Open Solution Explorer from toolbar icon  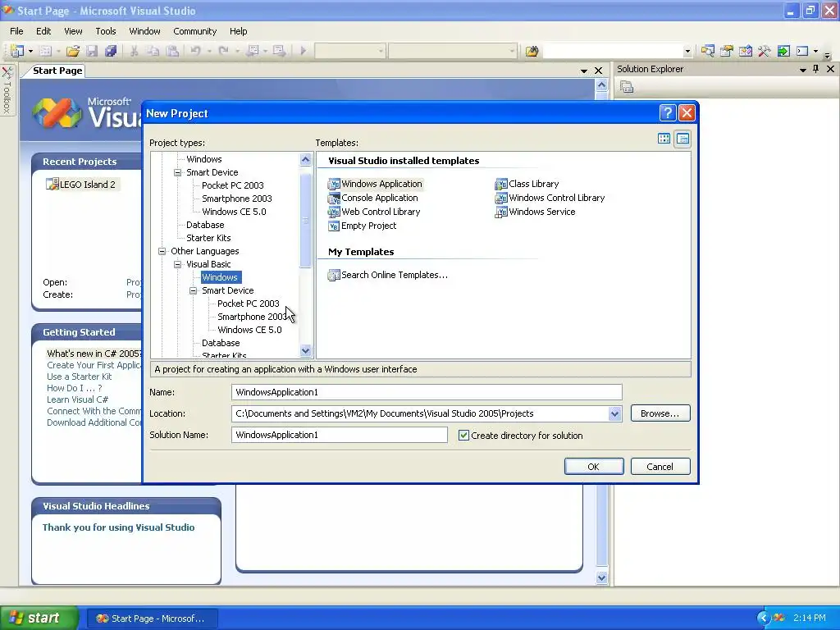coord(707,51)
